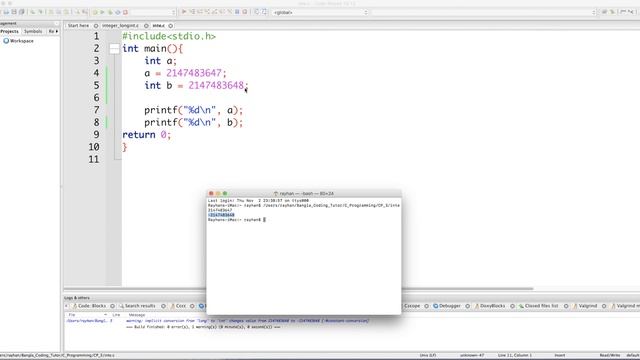Build the project with the gear icon
640x360 pixels.
click(95, 12)
